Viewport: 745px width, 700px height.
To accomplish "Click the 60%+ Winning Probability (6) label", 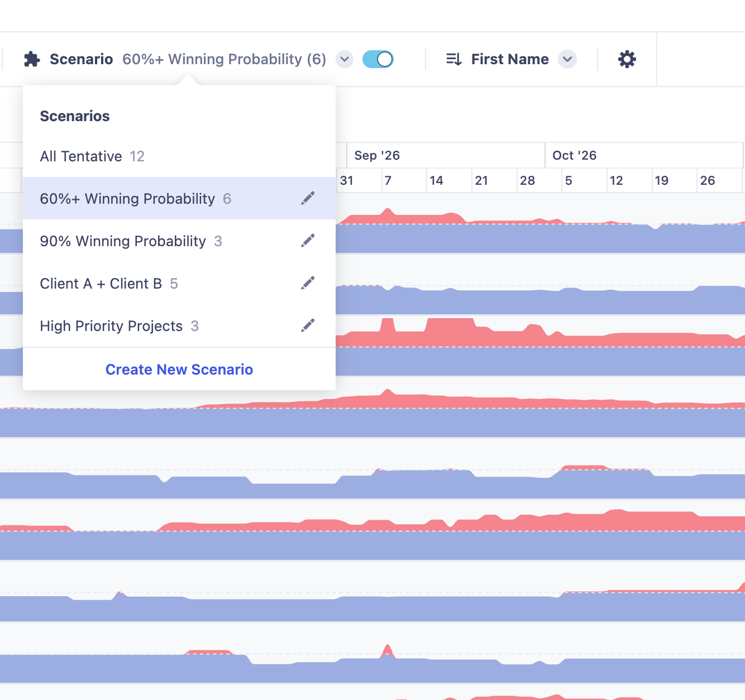I will click(224, 59).
